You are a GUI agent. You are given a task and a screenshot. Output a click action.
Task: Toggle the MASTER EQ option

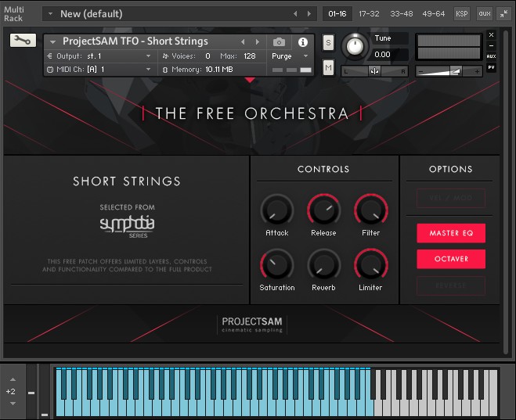[451, 233]
